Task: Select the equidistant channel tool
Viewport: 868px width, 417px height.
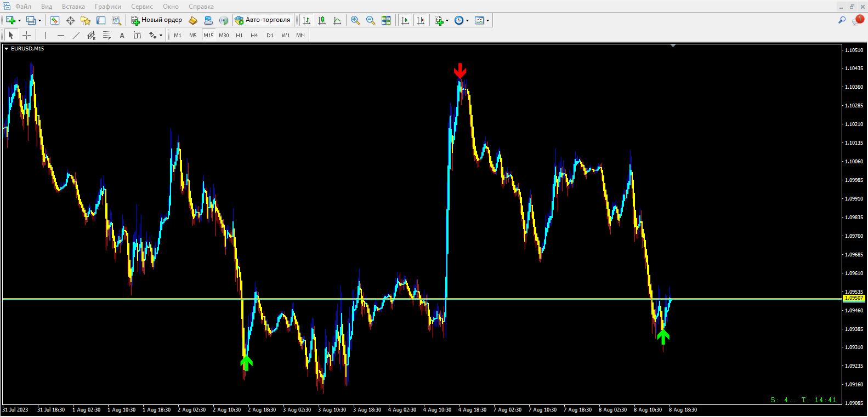Action: 91,35
